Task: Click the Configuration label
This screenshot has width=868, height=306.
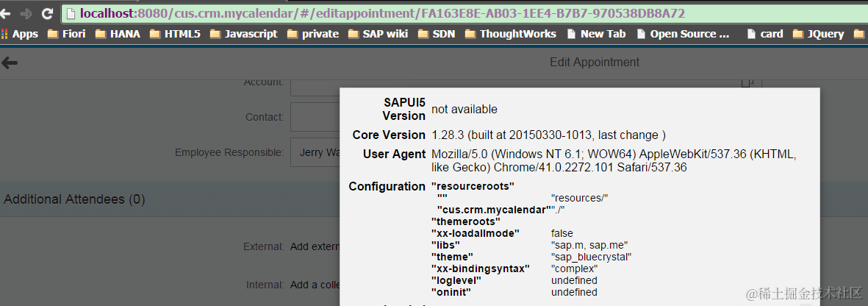Action: [387, 187]
